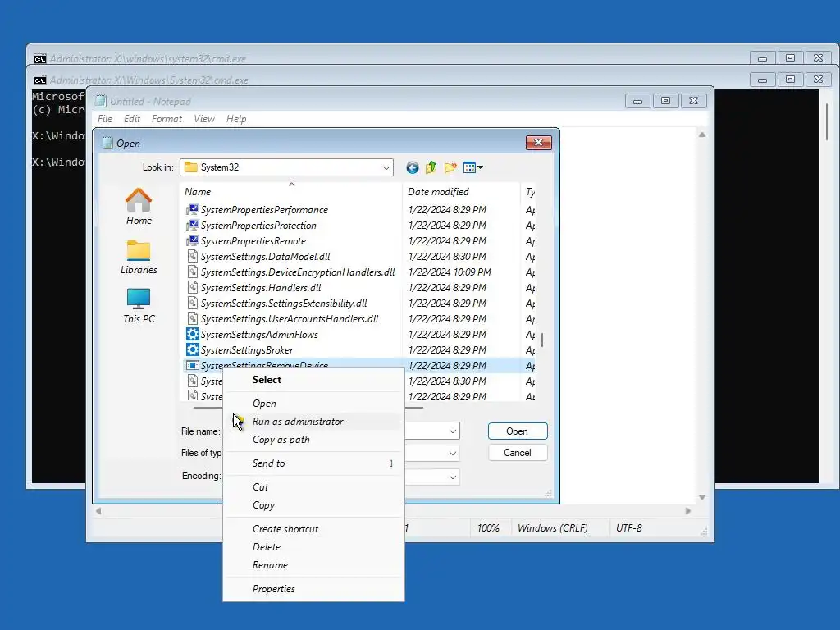Click the SystemPropertiesRemote file icon
This screenshot has width=840, height=630.
(x=192, y=240)
